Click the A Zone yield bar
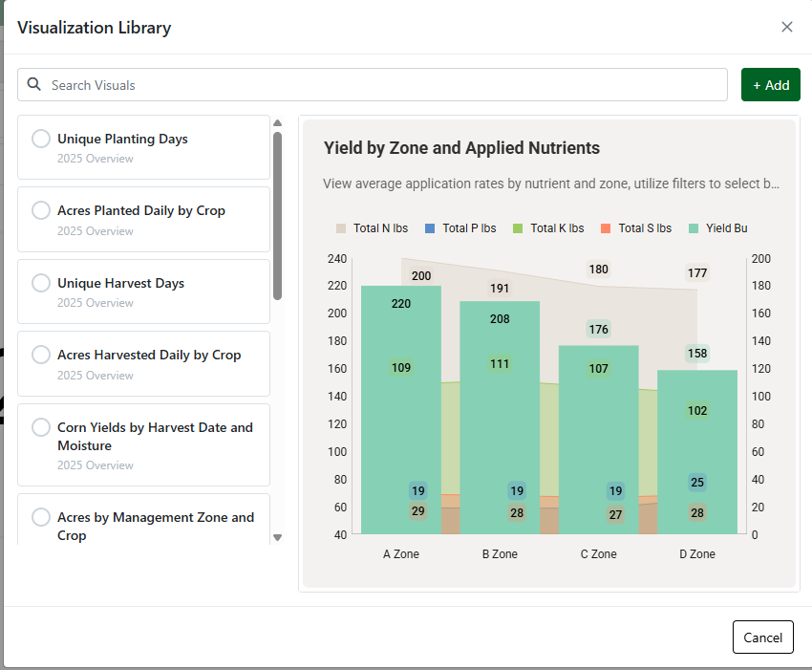This screenshot has height=670, width=812. [400, 430]
